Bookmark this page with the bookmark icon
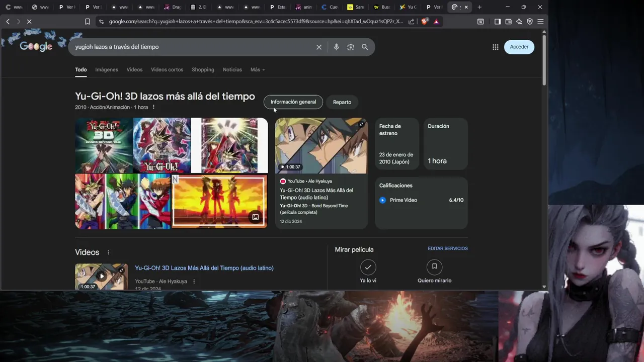 [88, 22]
